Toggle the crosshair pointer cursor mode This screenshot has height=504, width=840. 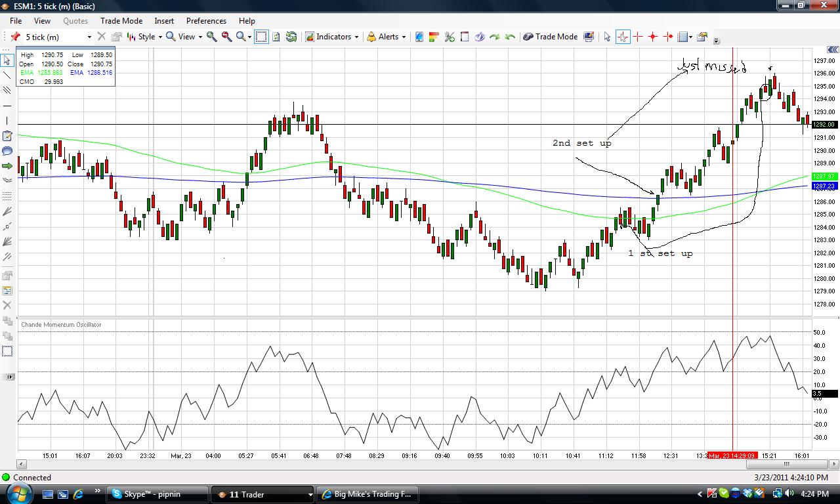click(x=622, y=37)
